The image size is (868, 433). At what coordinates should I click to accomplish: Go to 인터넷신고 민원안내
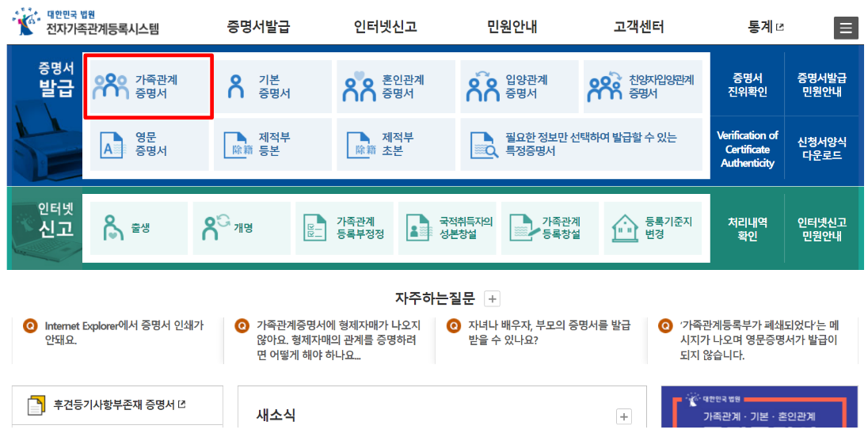(822, 229)
